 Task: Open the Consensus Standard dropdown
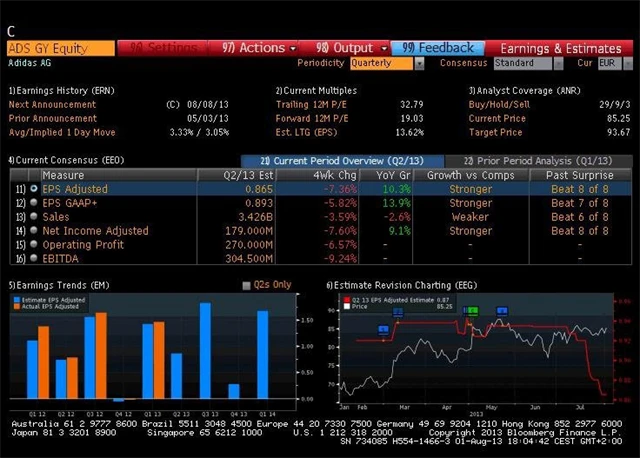click(x=529, y=63)
